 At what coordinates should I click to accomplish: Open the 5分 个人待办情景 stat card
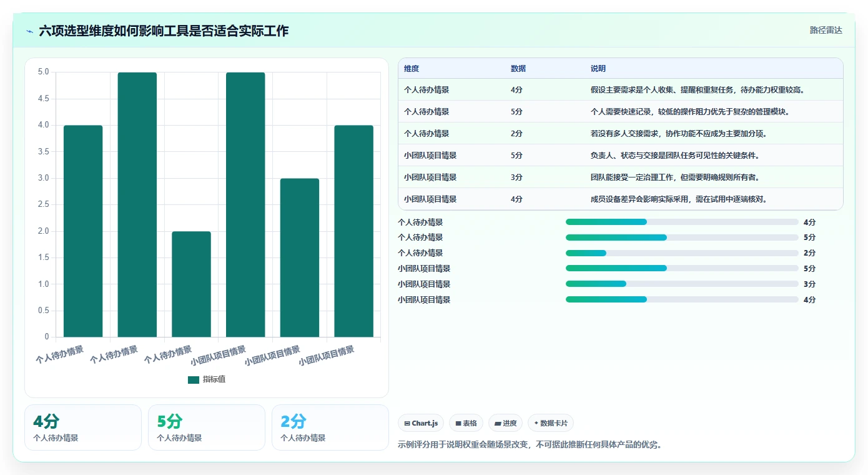point(207,427)
